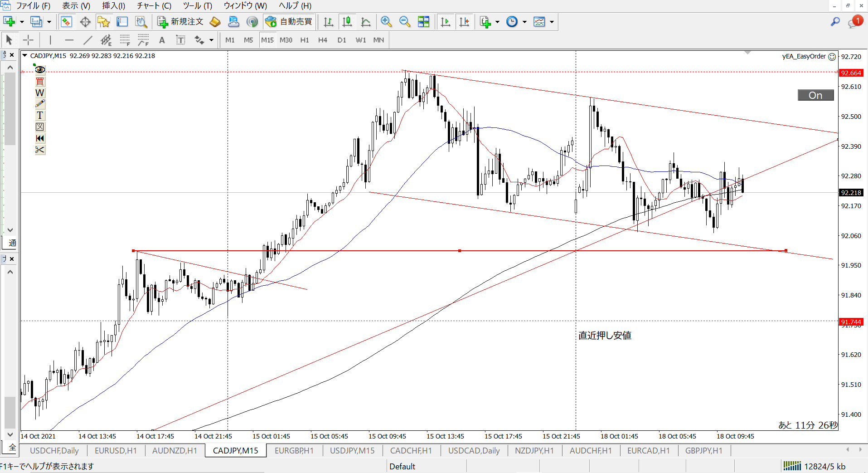Open the チャート (C) menu
Viewport: 868px width, 473px height.
(x=154, y=5)
